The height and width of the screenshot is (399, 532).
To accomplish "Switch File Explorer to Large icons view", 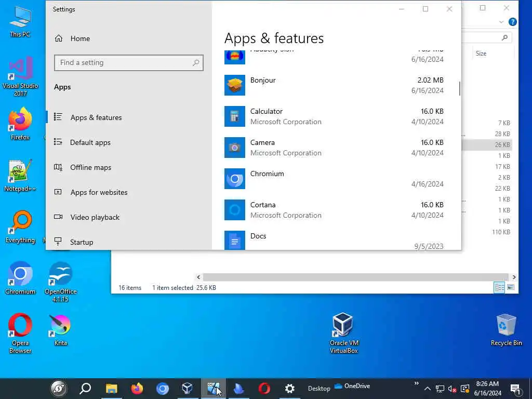I will 511,287.
